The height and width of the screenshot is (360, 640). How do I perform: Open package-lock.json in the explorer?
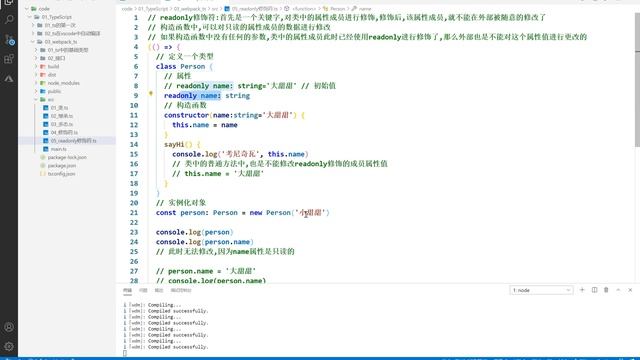click(67, 157)
